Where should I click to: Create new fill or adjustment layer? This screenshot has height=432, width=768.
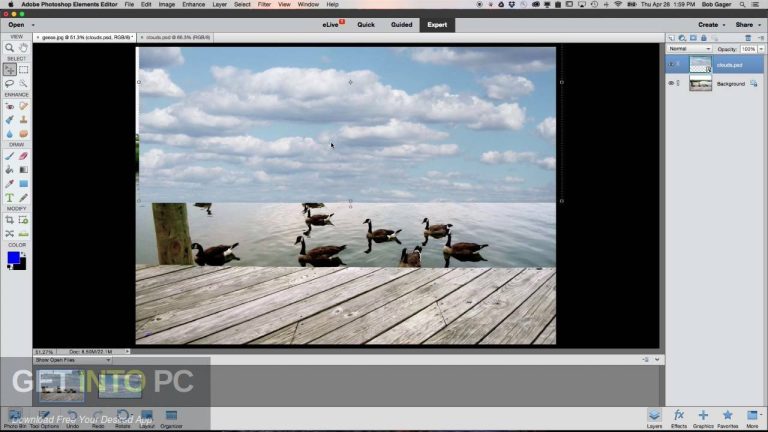(682, 38)
